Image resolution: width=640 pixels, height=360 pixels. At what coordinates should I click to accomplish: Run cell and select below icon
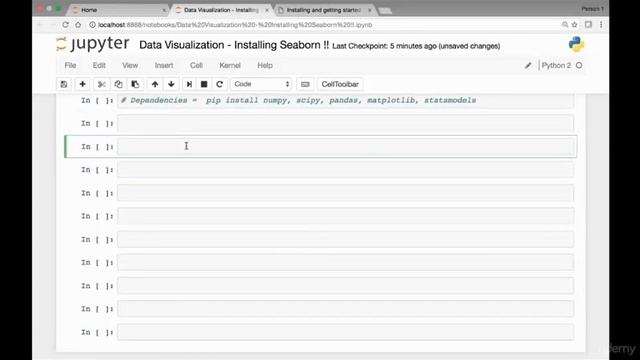click(189, 84)
